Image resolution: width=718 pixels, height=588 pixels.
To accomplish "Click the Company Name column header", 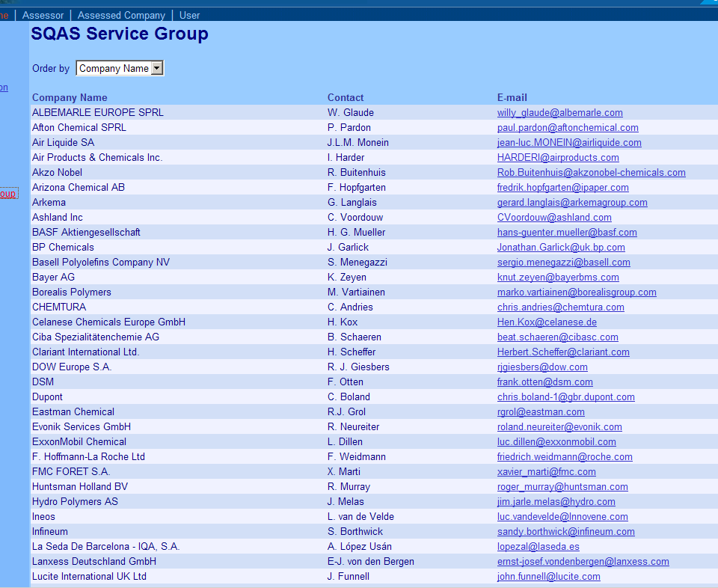I will [x=70, y=97].
